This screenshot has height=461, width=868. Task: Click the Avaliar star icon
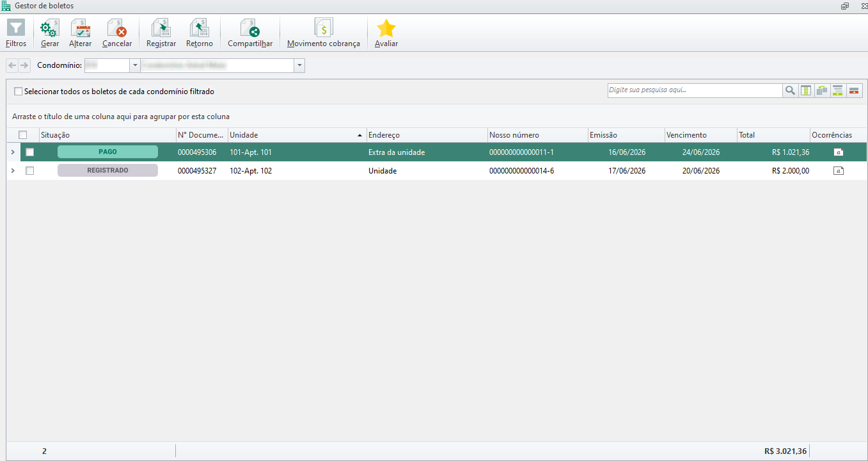point(386,28)
